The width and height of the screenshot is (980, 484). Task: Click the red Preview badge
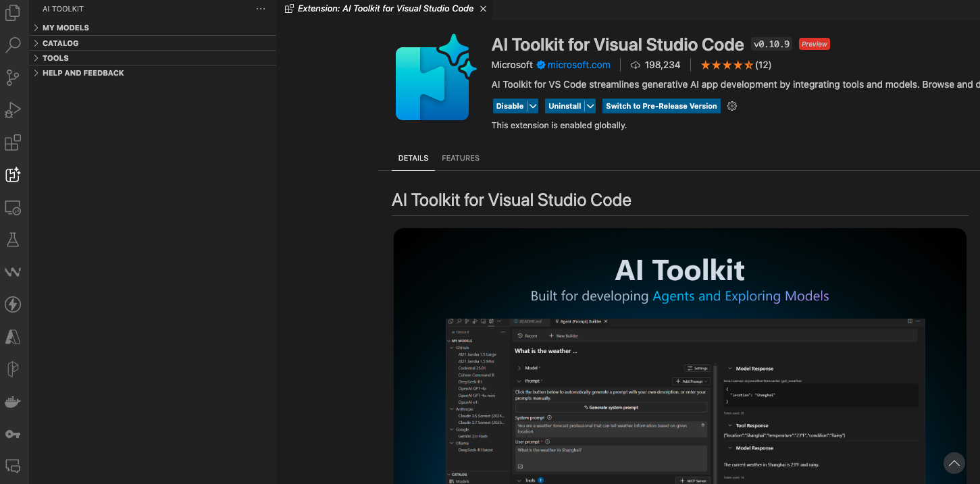815,44
